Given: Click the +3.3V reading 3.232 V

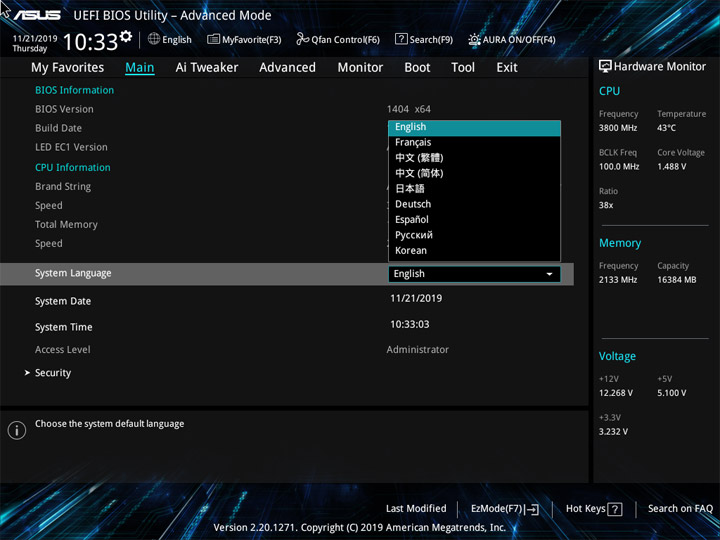Looking at the screenshot, I should coord(613,432).
